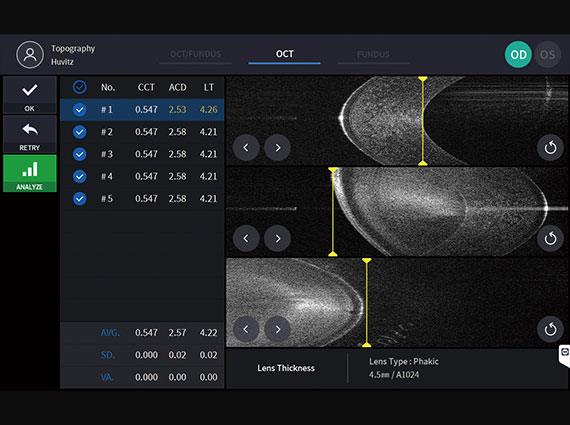Uncheck measurement #5 checkbox
This screenshot has width=570, height=425.
pos(79,199)
